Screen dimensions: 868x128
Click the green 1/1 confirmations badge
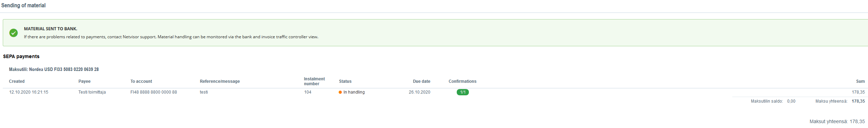463,92
